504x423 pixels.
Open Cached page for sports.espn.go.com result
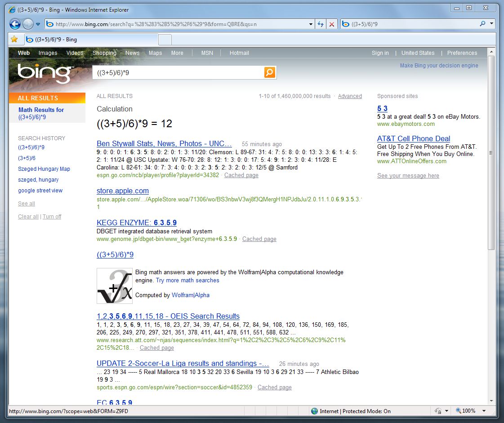point(275,387)
